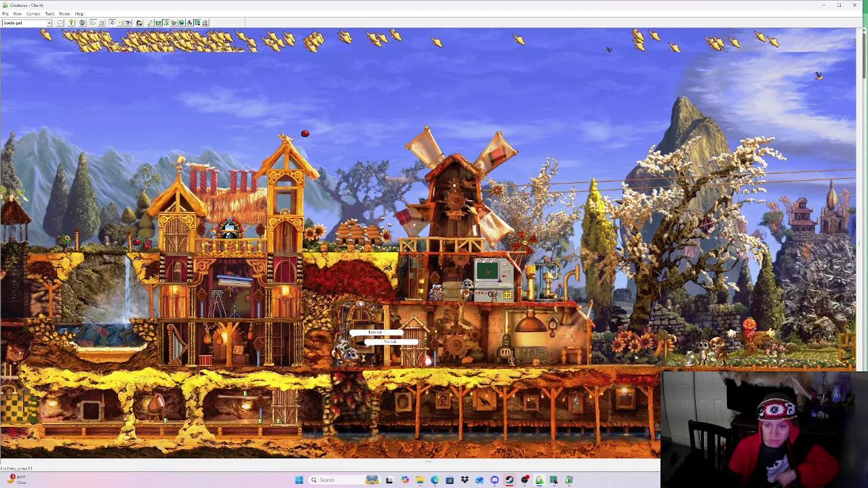Open Microsoft Store from the taskbar
Screen dimensions: 868x488
(450, 480)
